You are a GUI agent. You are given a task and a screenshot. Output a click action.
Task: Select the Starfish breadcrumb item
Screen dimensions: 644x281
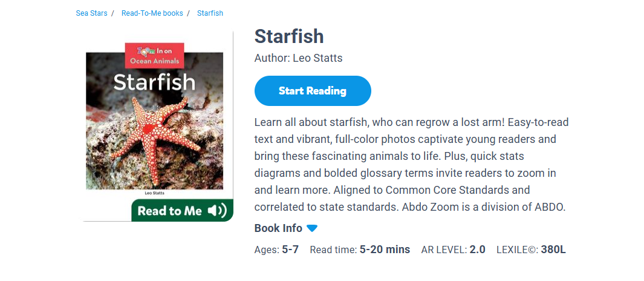click(x=210, y=13)
